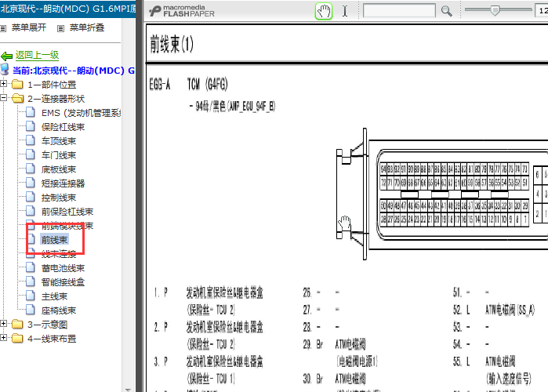Viewport: 548px width, 392px height.
Task: Click the page icon beside 车门线束
Action: tap(31, 154)
